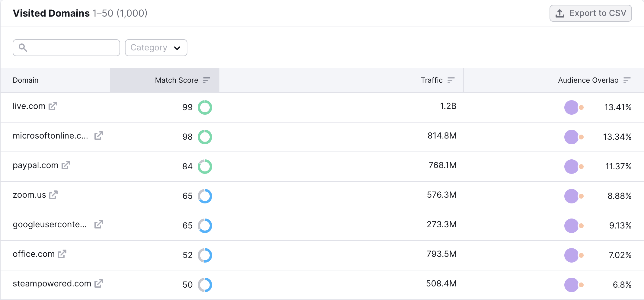644x300 pixels.
Task: Open office.com external link icon
Action: (62, 254)
